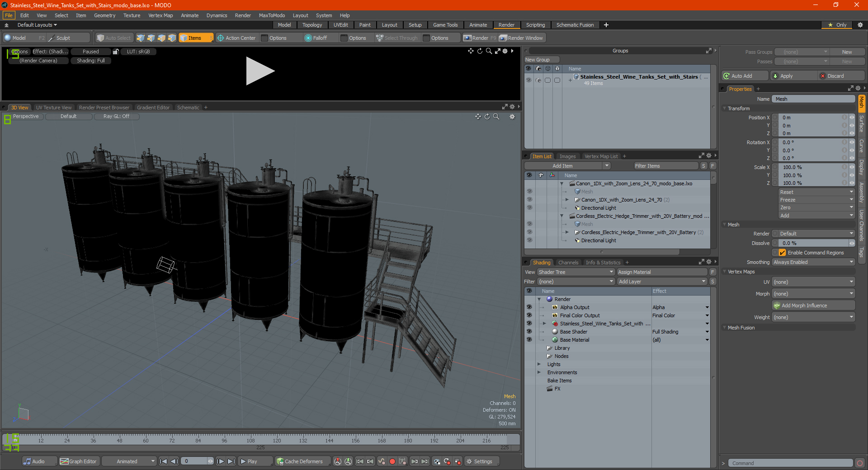
Task: Hide the Base Shader layer visibility
Action: coord(529,332)
